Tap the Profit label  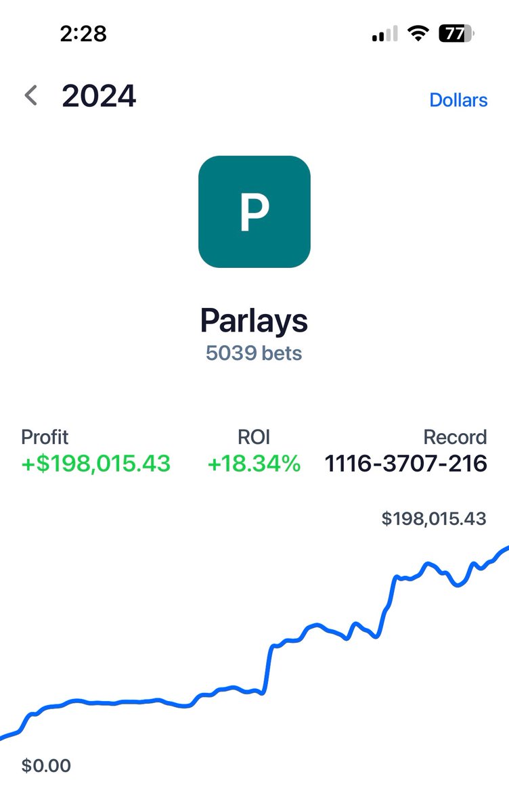[45, 437]
